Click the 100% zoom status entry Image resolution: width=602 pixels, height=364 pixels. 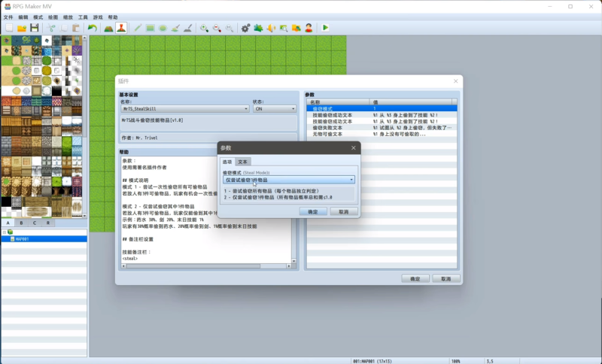tap(456, 361)
